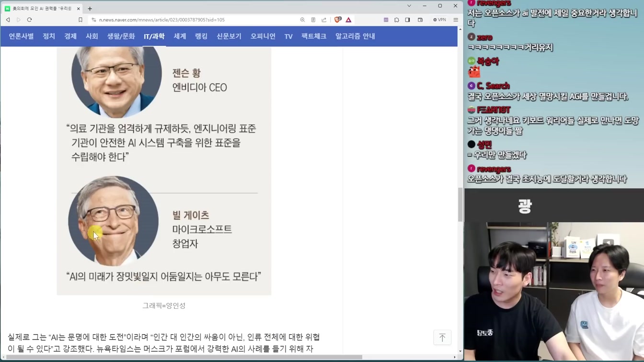644x362 pixels.
Task: Click the '= 우리만 만들겠다' chat message
Action: 497,155
